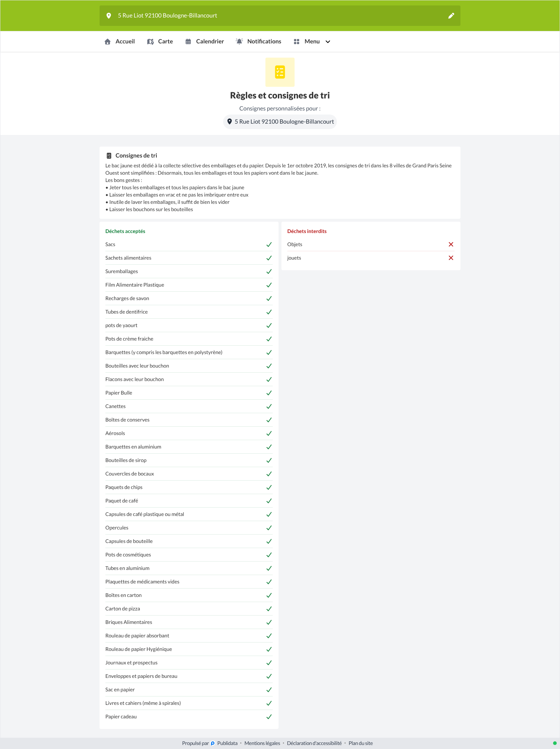Open the Notifications menu item
The image size is (560, 749).
[x=258, y=42]
